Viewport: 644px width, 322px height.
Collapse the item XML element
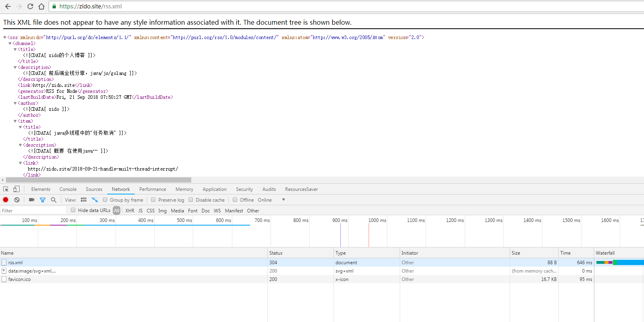tap(15, 121)
